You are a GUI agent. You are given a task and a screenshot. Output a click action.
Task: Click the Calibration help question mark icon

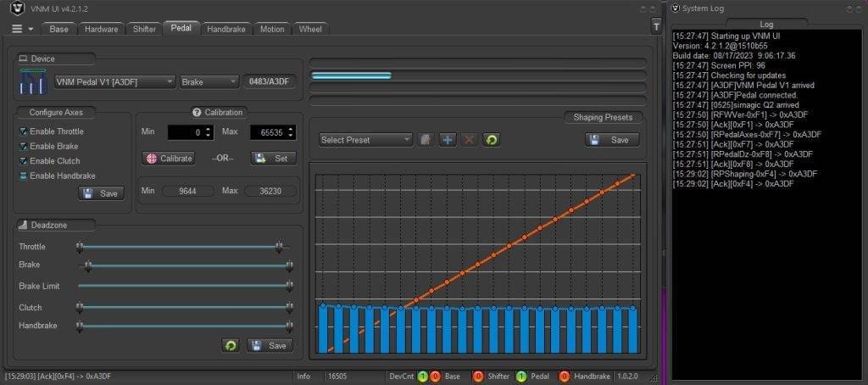pyautogui.click(x=197, y=112)
